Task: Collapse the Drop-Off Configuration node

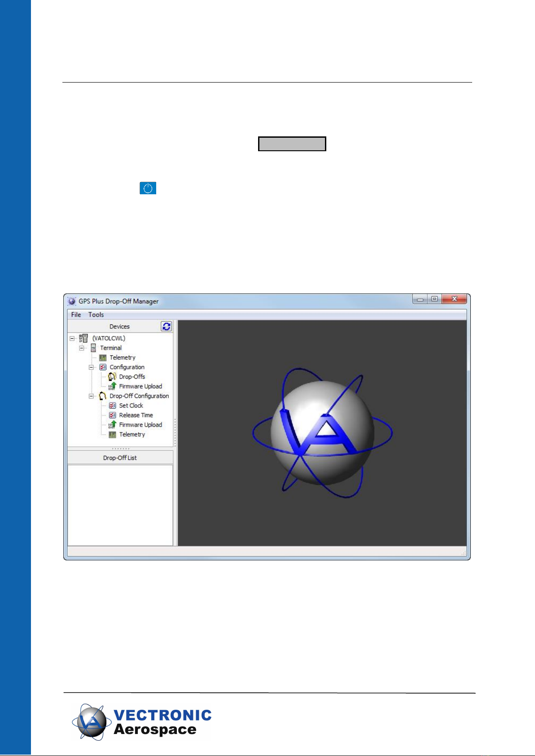Action: pos(91,396)
